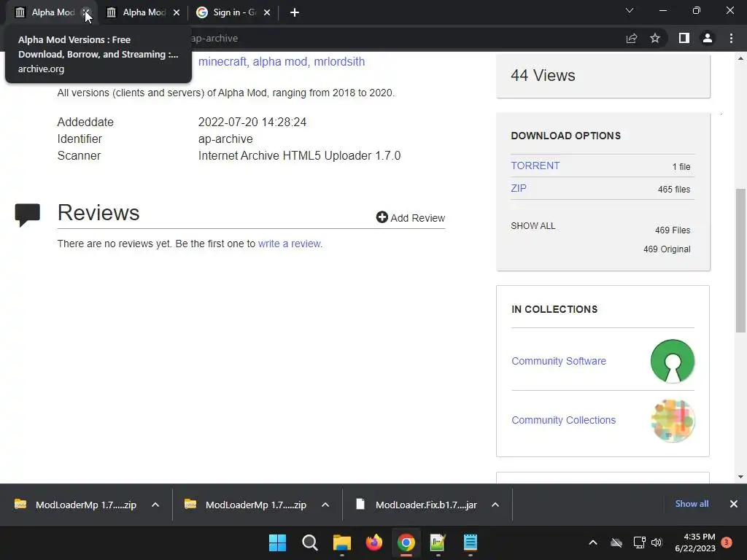Expand options for first ModLoaderMp zip download
747x560 pixels.
click(x=155, y=505)
